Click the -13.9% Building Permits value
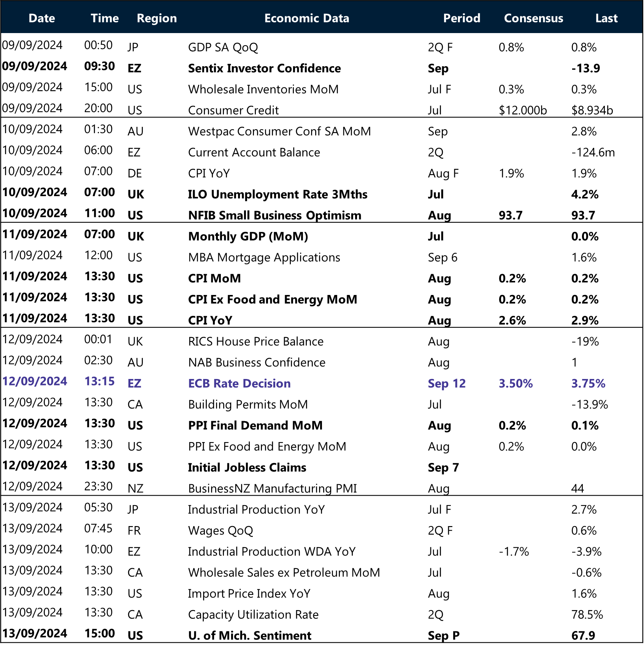644x650 pixels. (590, 404)
